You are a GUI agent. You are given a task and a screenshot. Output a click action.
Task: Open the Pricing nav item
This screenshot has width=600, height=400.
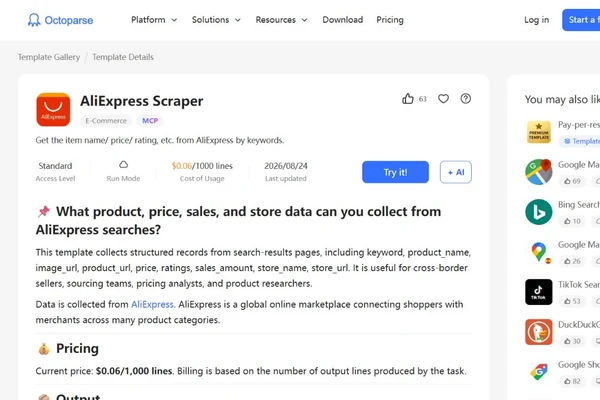point(390,20)
